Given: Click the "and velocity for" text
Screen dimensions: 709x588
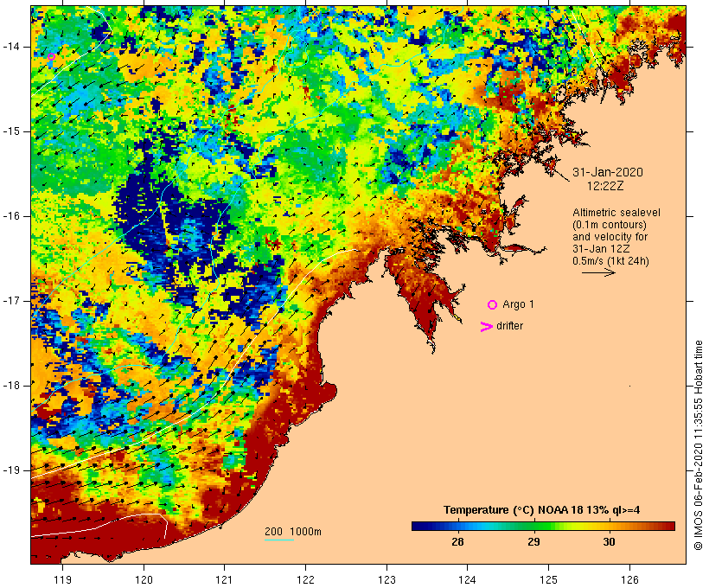Looking at the screenshot, I should 610,237.
